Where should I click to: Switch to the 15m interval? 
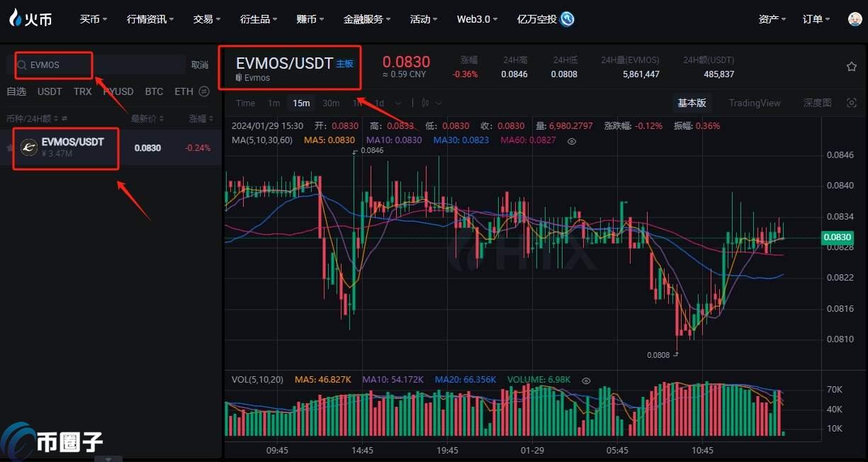pyautogui.click(x=301, y=103)
